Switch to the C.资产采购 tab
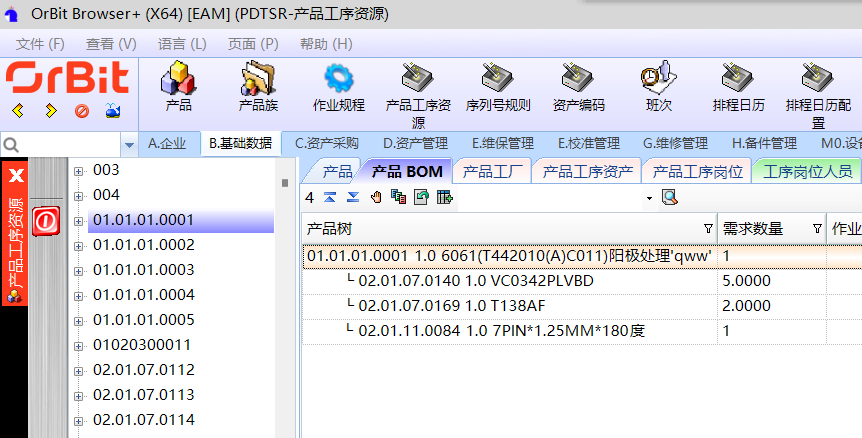Screen dimensions: 862x438 click(x=327, y=144)
